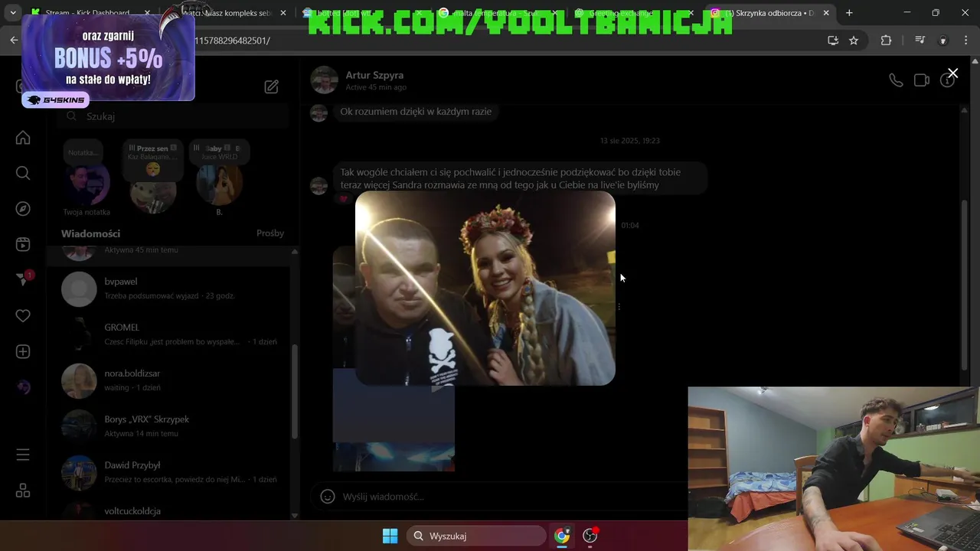Compose a new message with the pencil icon

coord(271,86)
